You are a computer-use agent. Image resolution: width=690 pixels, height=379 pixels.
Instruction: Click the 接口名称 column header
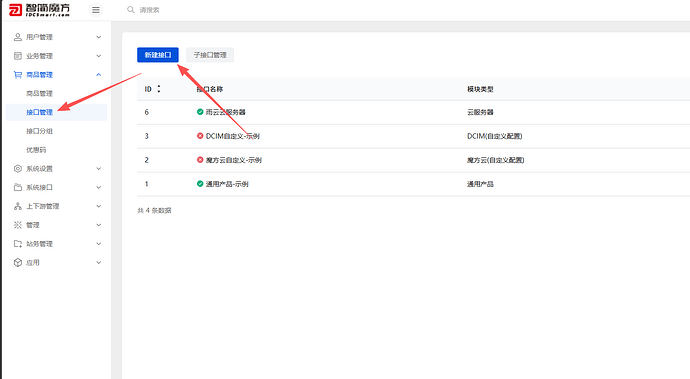click(x=209, y=89)
